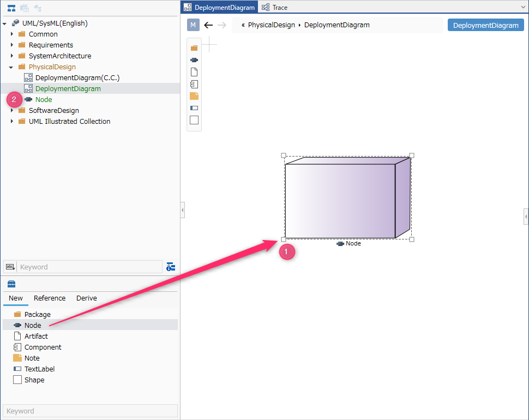
Task: Focus the model navigator Keyword field
Action: 89,267
